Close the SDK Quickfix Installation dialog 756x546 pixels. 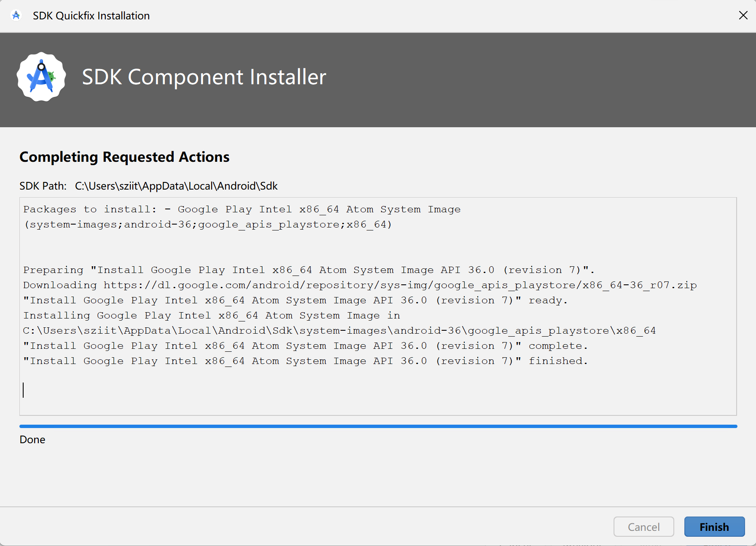click(743, 16)
